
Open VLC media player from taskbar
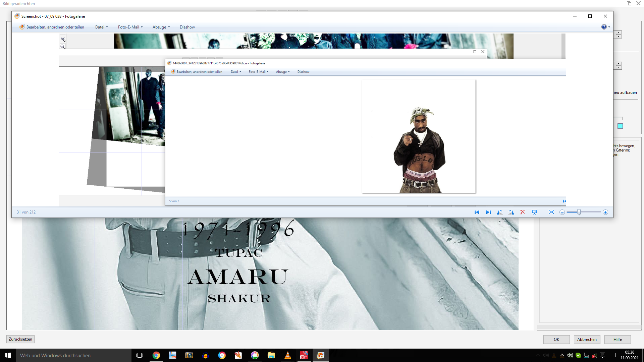click(288, 355)
